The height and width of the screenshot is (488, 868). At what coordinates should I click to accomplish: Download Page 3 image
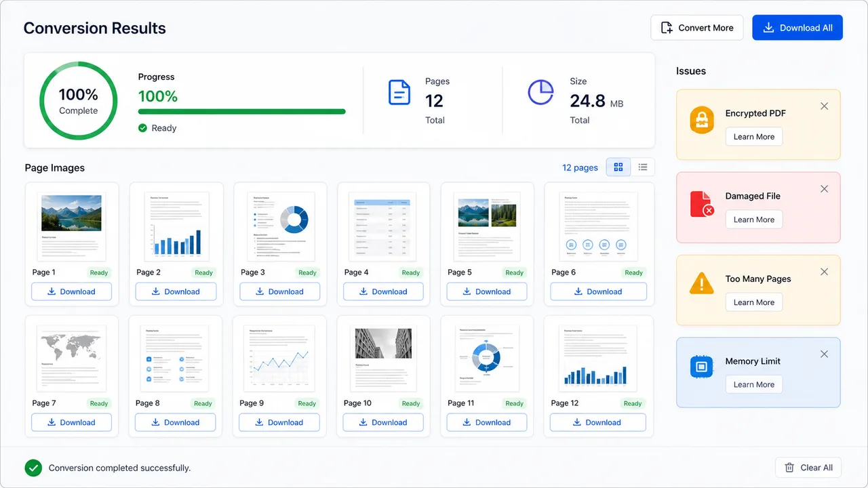(x=279, y=292)
